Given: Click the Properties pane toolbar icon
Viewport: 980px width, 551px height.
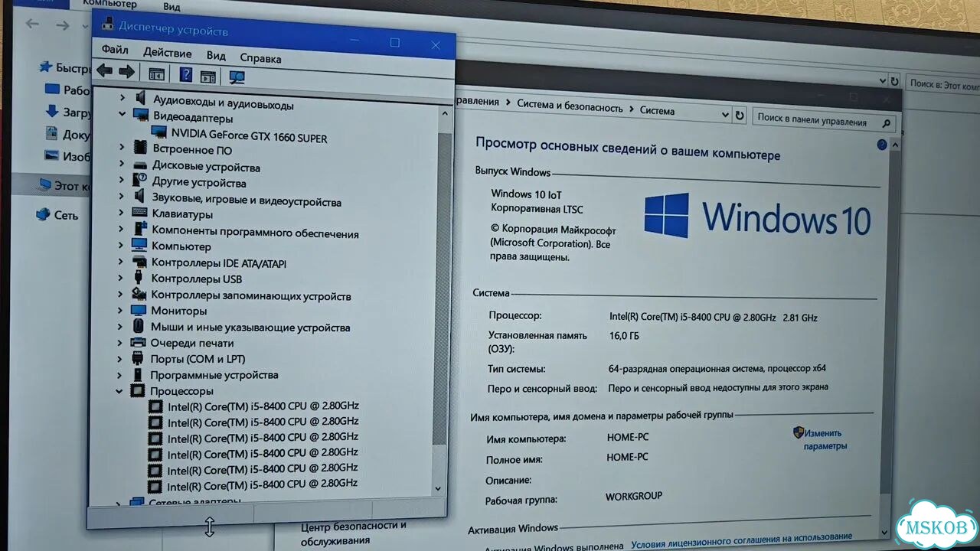Looking at the screenshot, I should [x=207, y=77].
